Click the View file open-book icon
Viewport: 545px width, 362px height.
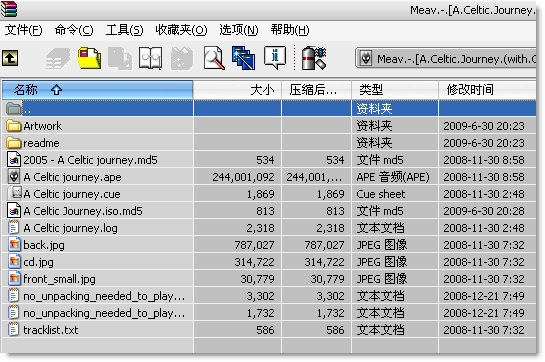pyautogui.click(x=150, y=58)
